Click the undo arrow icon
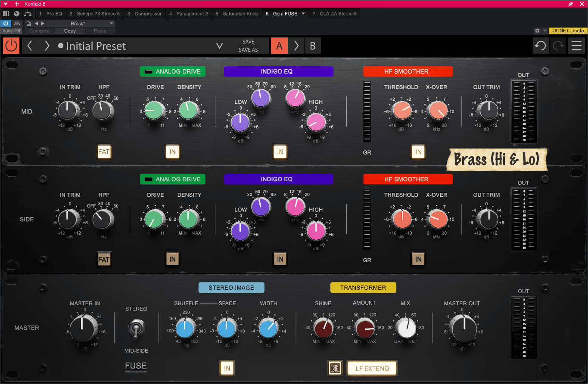The width and height of the screenshot is (588, 384). pyautogui.click(x=541, y=46)
